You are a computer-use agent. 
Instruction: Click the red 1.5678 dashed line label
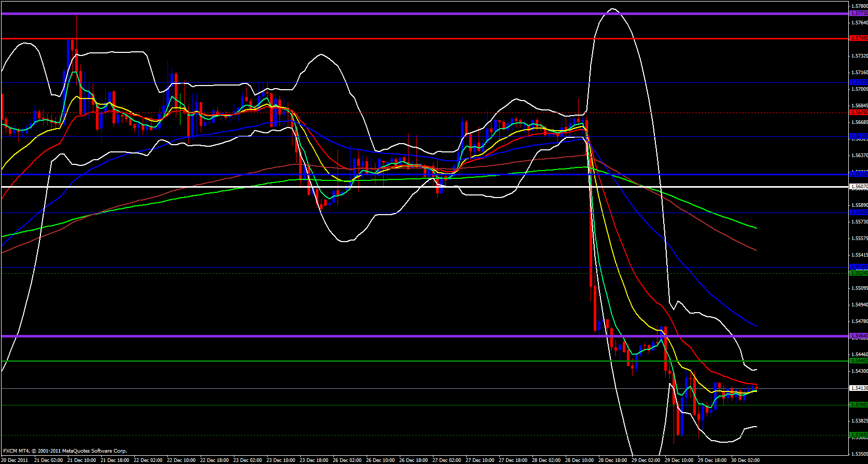click(x=858, y=113)
